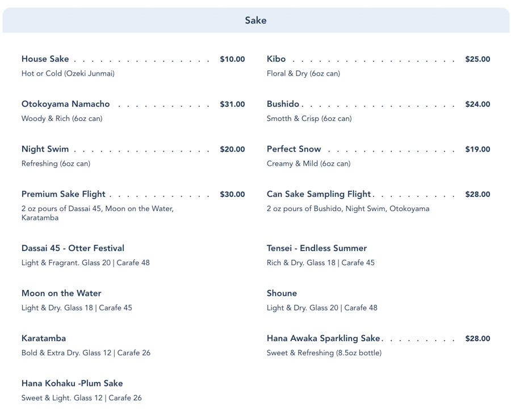Click the Hot or Cold description text
The width and height of the screenshot is (511, 420).
pyautogui.click(x=68, y=73)
